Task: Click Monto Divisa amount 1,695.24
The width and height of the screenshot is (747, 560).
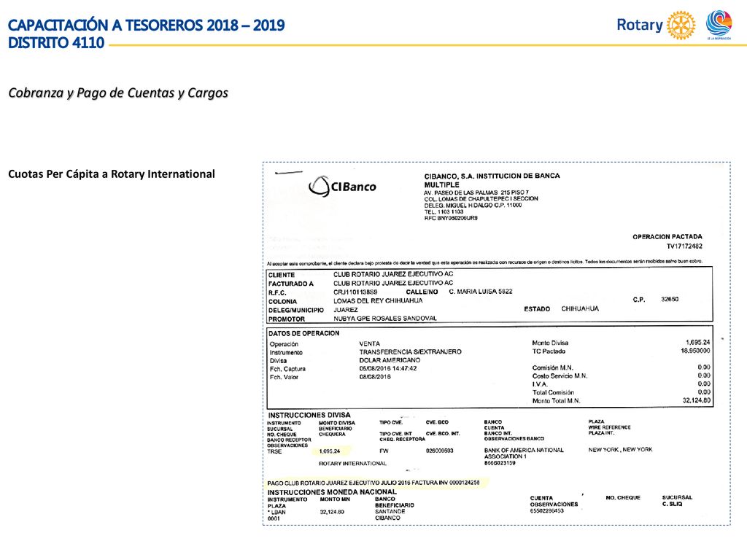Action: click(x=698, y=343)
